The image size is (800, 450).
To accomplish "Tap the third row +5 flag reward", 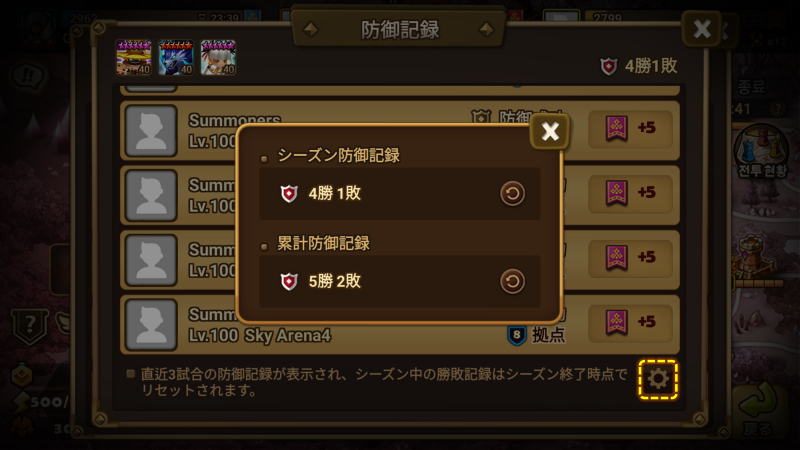I will click(x=630, y=258).
